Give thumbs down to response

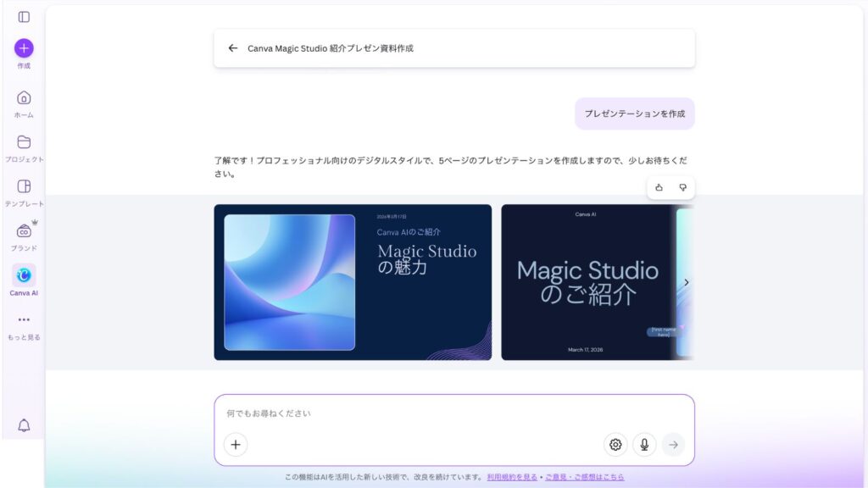tap(682, 187)
